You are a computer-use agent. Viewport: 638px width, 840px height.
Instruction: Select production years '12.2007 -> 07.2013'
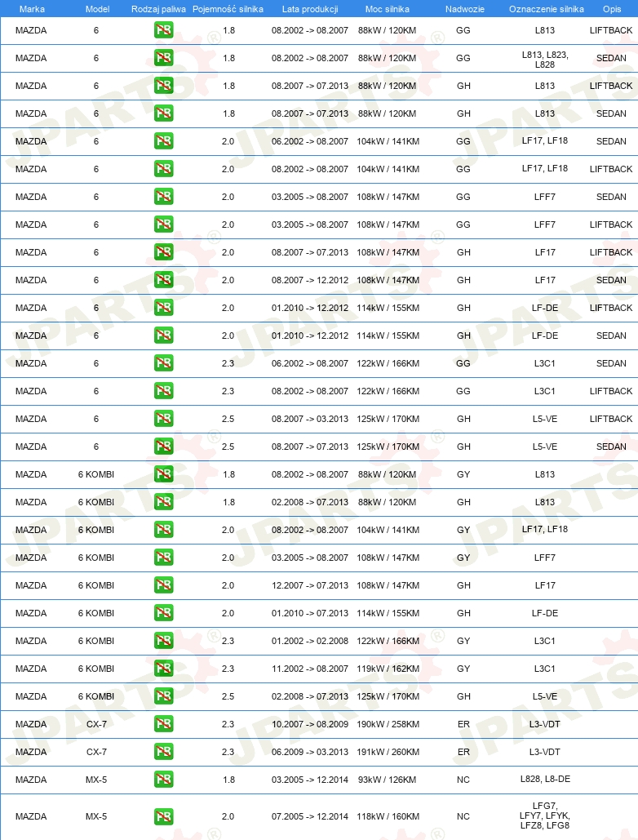[310, 585]
